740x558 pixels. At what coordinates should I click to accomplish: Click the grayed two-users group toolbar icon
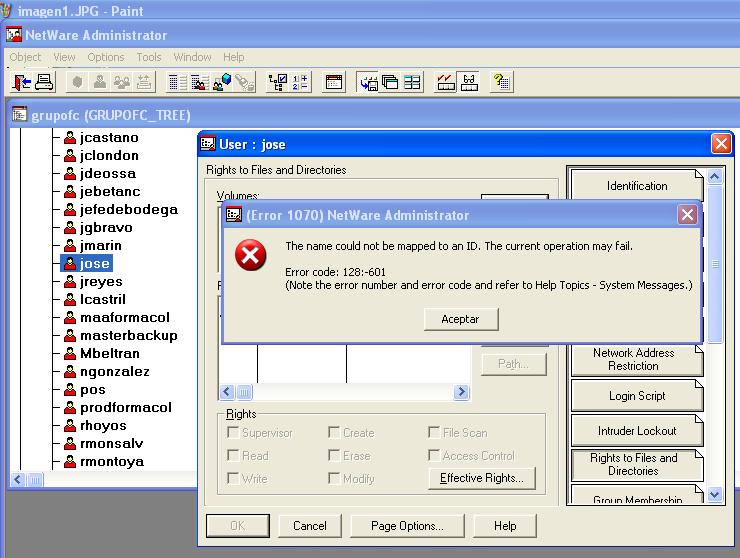pos(122,82)
